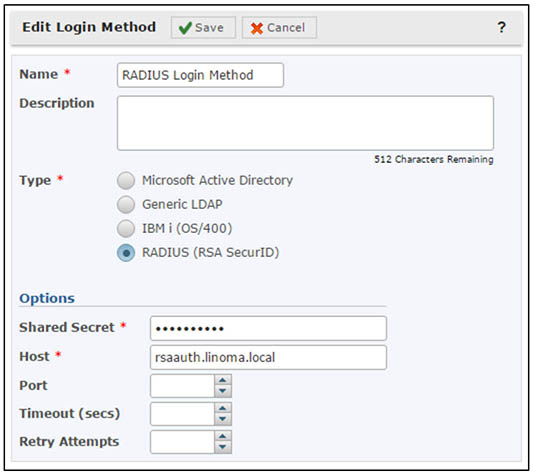Click the Name input field
The height and width of the screenshot is (476, 533).
tap(200, 75)
